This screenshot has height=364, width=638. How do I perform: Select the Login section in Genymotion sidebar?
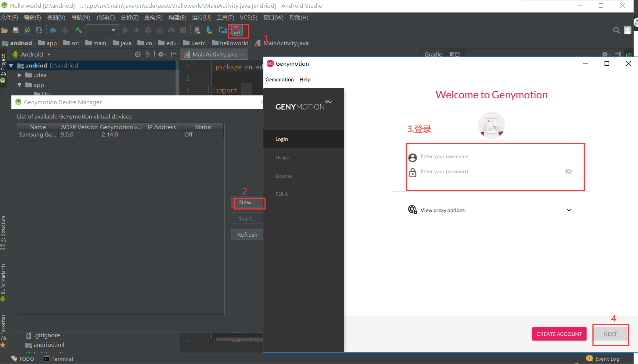pyautogui.click(x=304, y=139)
